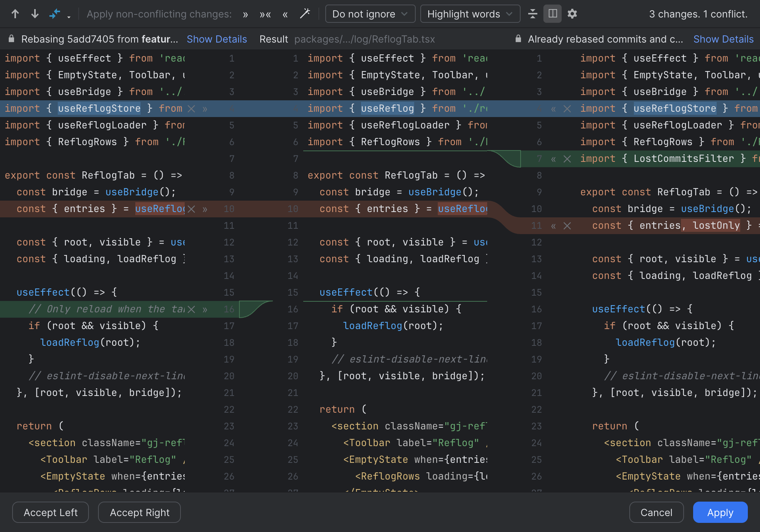Click 'useReflog' in result pane import line
Image resolution: width=760 pixels, height=532 pixels.
click(387, 108)
